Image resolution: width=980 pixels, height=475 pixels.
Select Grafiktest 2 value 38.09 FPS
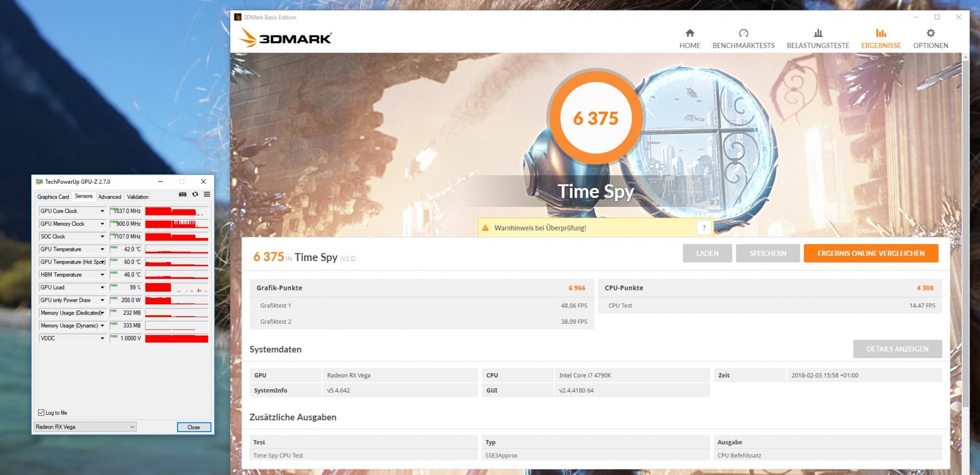(574, 322)
